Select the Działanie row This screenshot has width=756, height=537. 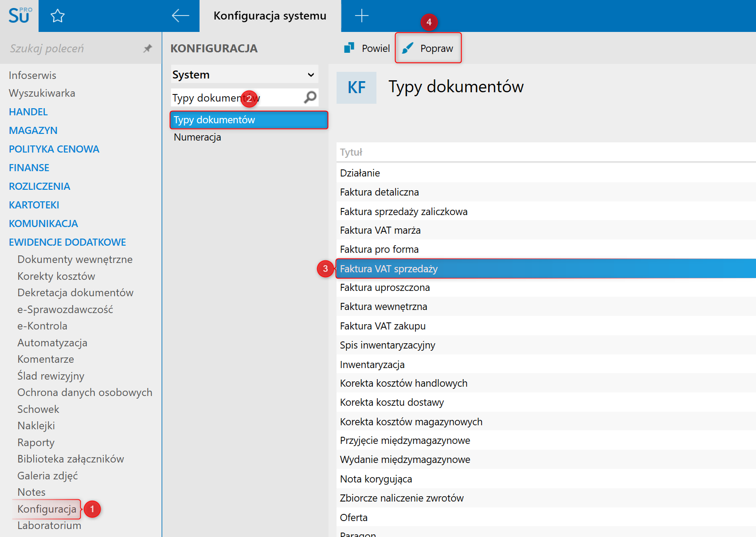click(x=546, y=173)
